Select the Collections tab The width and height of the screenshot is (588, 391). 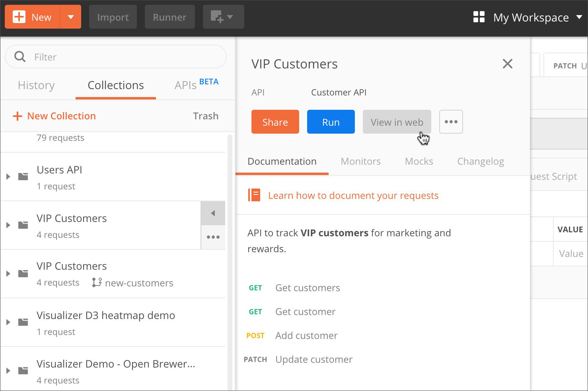116,85
